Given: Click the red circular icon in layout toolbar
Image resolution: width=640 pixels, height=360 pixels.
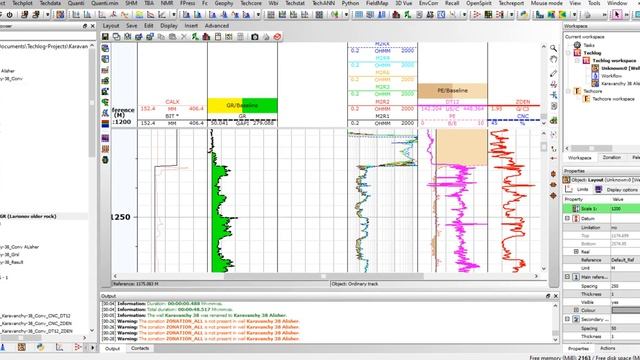Looking at the screenshot, I should point(278,37).
